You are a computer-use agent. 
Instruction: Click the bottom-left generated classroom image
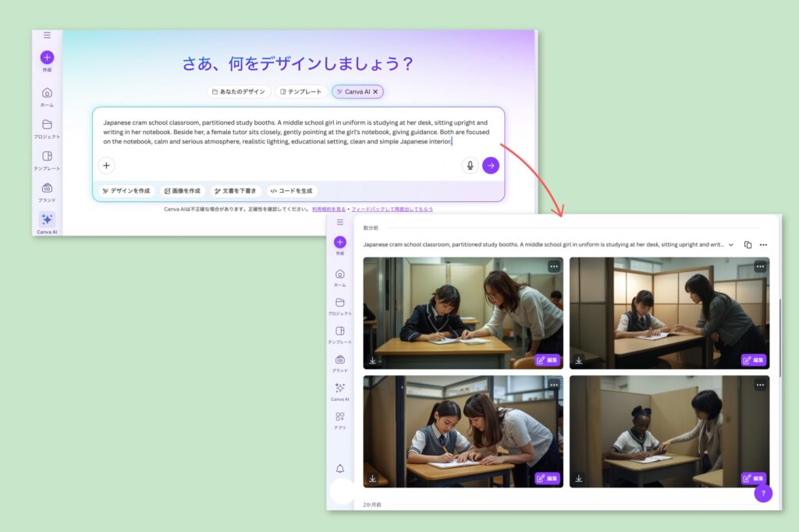coord(463,429)
